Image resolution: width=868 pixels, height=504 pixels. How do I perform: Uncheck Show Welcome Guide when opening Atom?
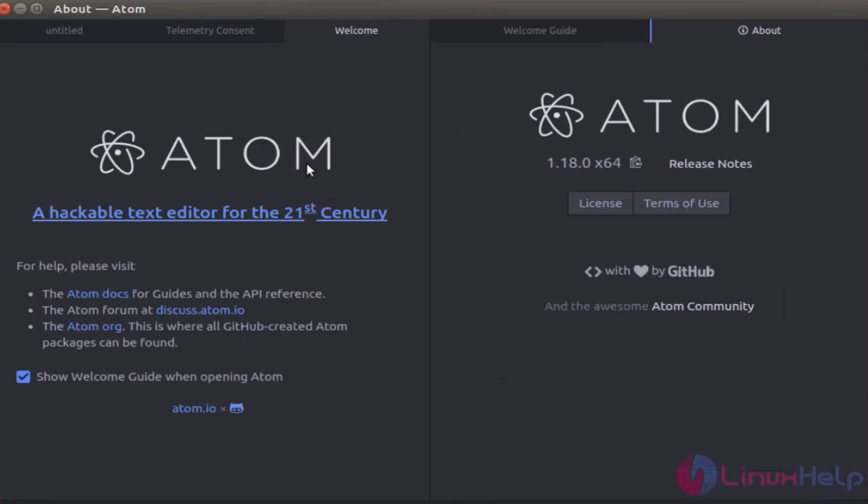(x=23, y=377)
